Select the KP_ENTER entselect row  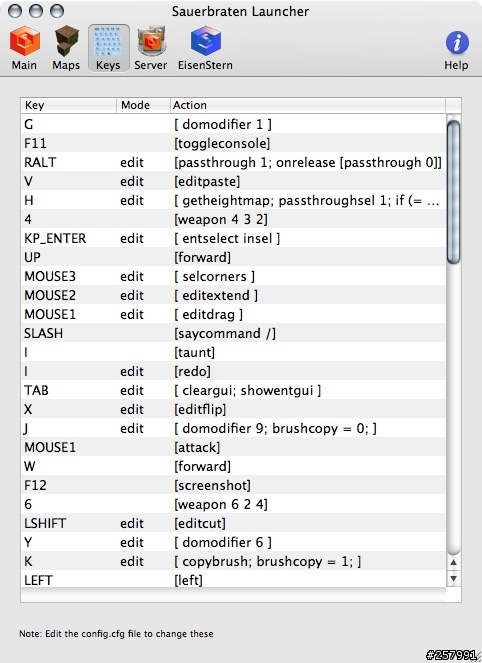pos(233,238)
